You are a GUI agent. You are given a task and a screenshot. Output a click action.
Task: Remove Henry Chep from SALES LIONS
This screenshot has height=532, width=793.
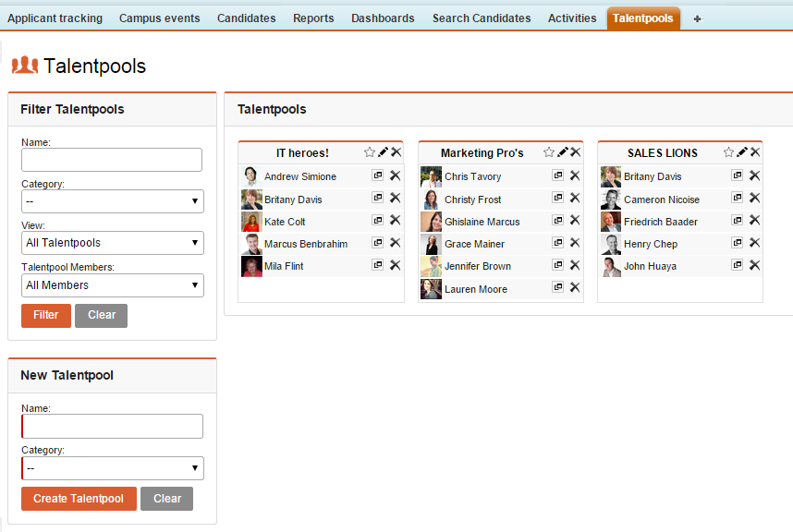pyautogui.click(x=754, y=243)
